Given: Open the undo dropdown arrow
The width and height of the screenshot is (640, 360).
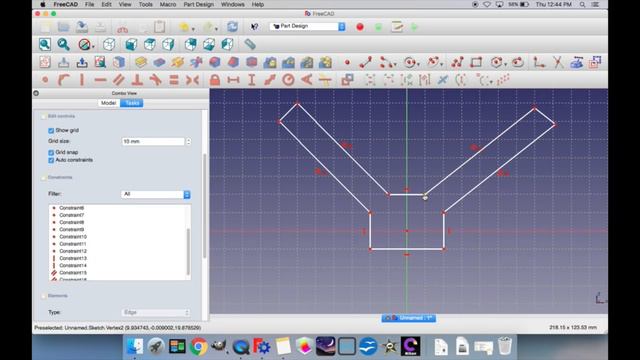Looking at the screenshot, I should tap(193, 29).
